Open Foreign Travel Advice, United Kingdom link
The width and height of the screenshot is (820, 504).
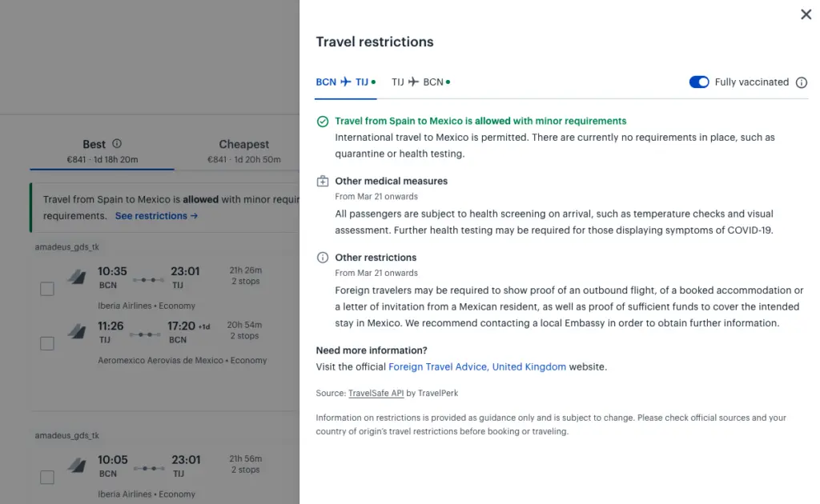click(477, 367)
